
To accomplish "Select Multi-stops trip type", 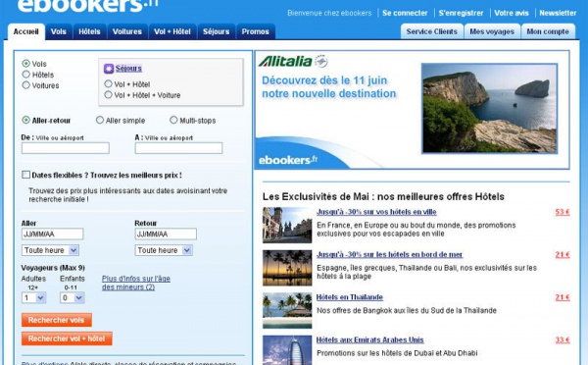I will [x=173, y=120].
